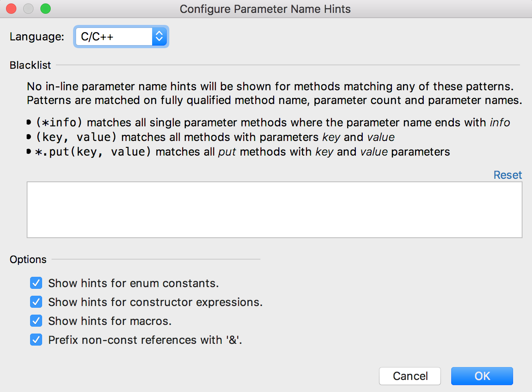Toggle Show hints for enum constants
The height and width of the screenshot is (392, 532).
pyautogui.click(x=36, y=283)
